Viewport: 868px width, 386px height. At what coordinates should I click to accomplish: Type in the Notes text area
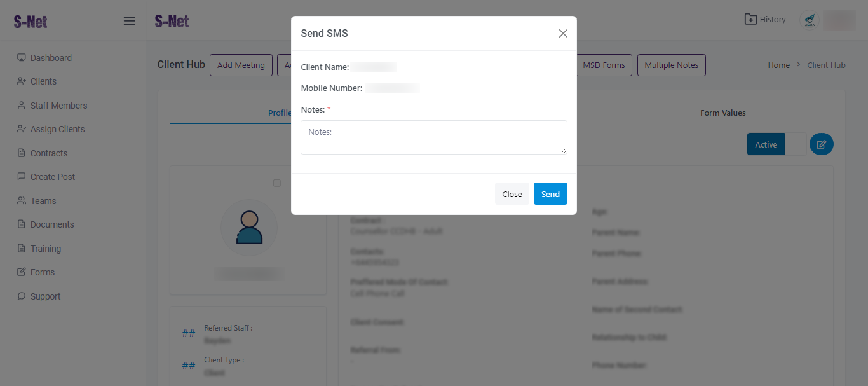433,137
